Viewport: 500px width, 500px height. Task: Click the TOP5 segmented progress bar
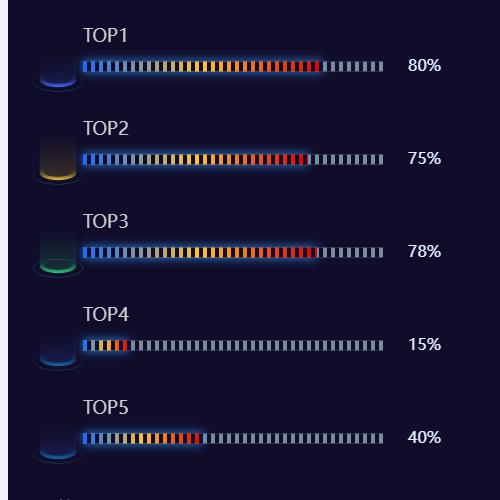(x=233, y=438)
